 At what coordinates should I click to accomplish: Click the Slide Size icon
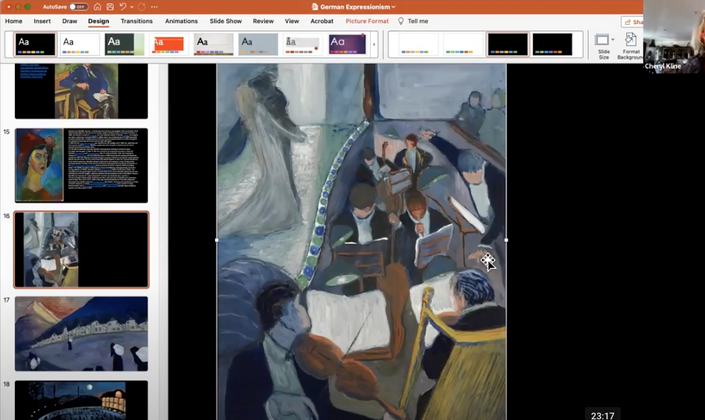pos(602,40)
